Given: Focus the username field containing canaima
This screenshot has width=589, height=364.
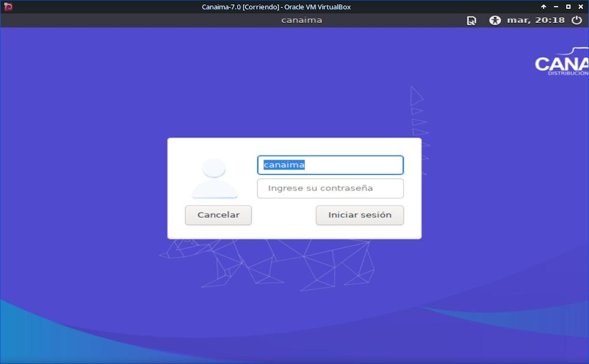Looking at the screenshot, I should (x=330, y=165).
